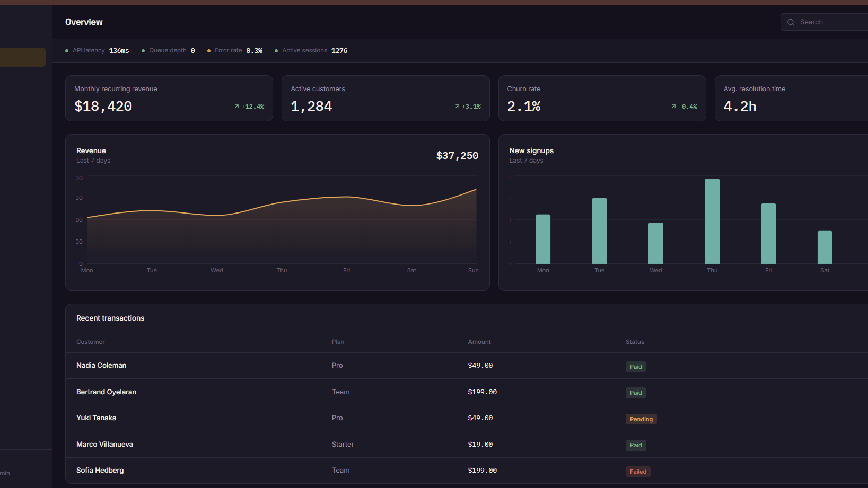Click the Revenue chart line area
This screenshot has width=868, height=488.
[282, 226]
